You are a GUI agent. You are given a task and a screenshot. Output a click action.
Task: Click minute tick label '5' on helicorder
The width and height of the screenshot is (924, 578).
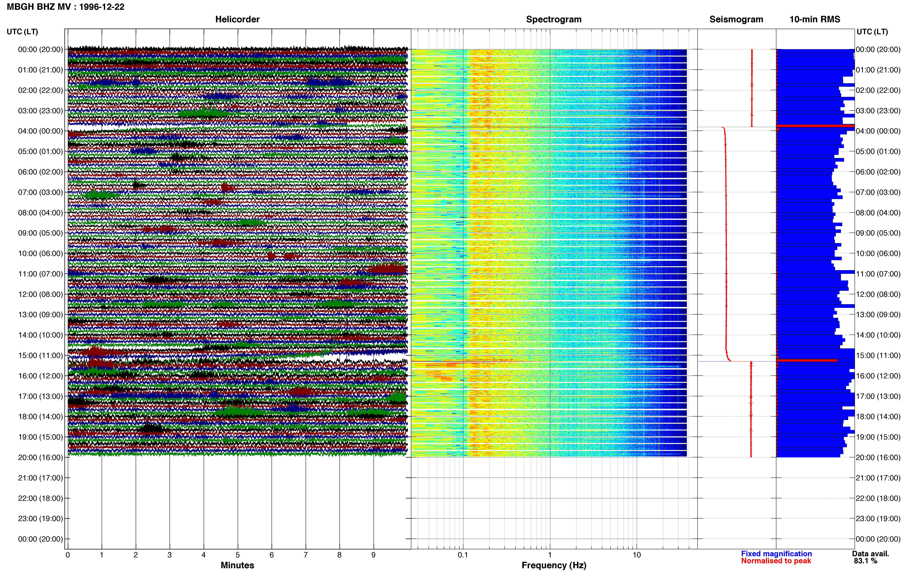click(x=238, y=555)
